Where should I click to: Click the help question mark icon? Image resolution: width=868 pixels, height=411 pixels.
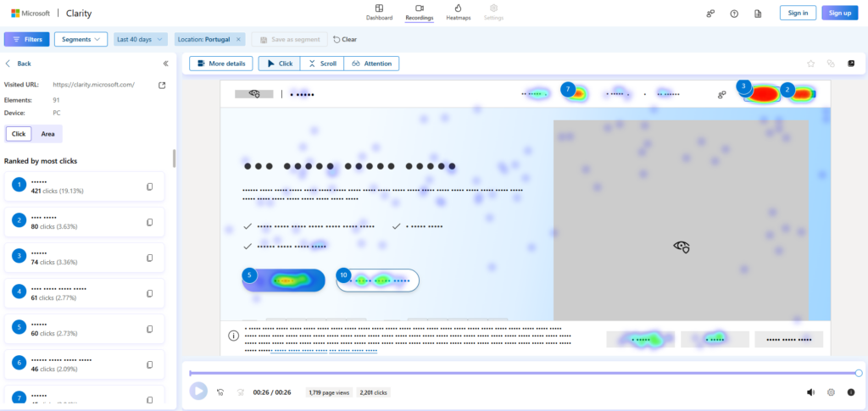734,13
